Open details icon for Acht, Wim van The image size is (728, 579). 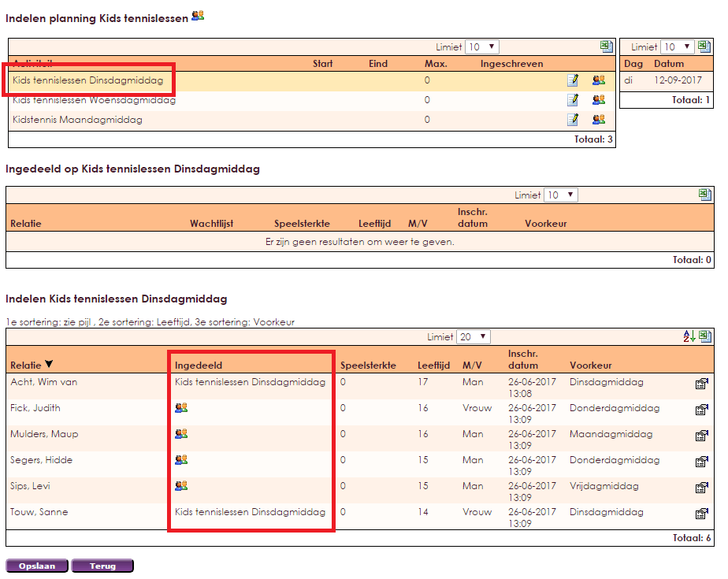[x=701, y=384]
